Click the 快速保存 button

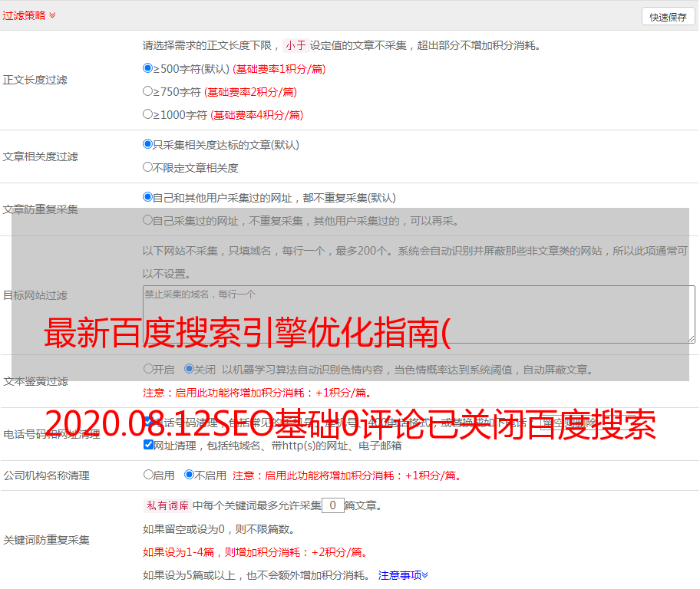668,17
